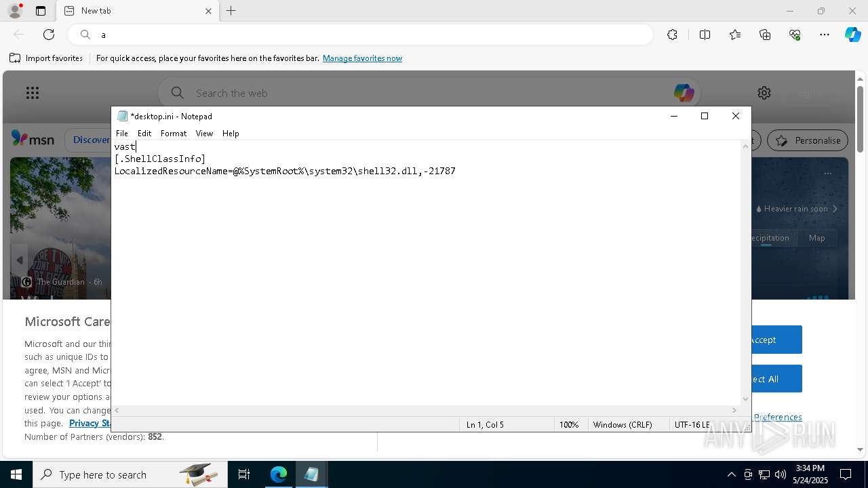Viewport: 868px width, 488px height.
Task: Refresh the Edge page
Action: click(x=49, y=35)
